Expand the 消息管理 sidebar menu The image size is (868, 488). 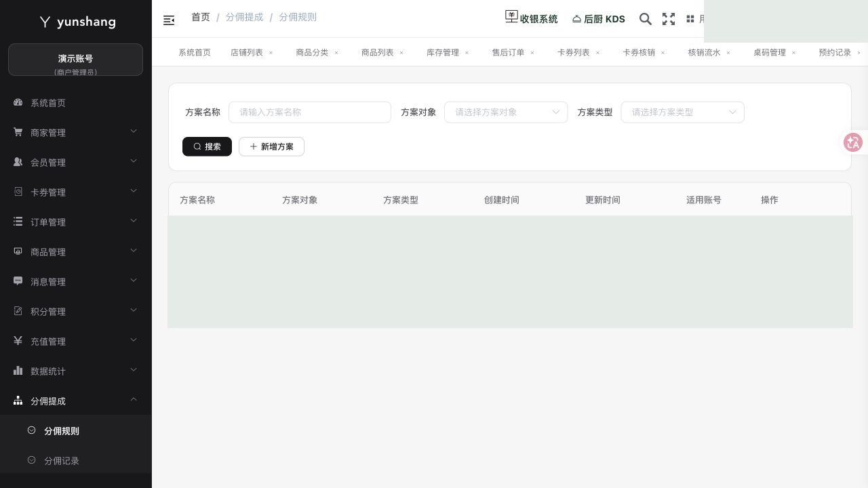76,282
